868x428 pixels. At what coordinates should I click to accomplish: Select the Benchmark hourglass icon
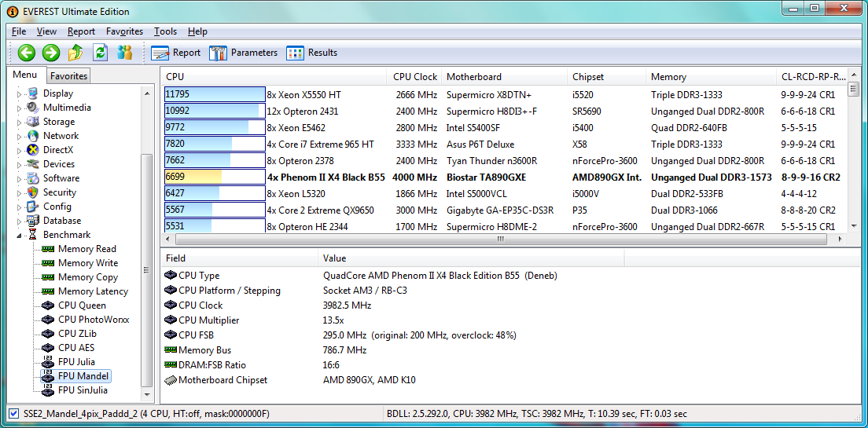pos(33,235)
